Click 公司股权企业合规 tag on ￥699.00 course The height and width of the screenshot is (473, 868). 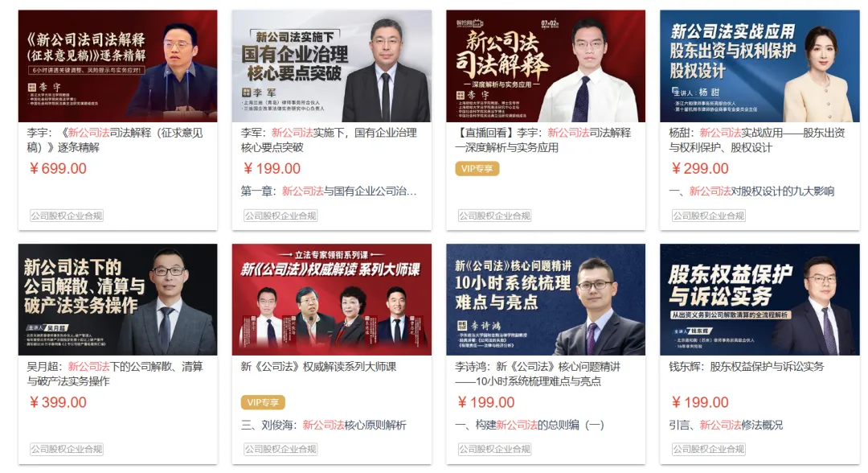point(67,216)
